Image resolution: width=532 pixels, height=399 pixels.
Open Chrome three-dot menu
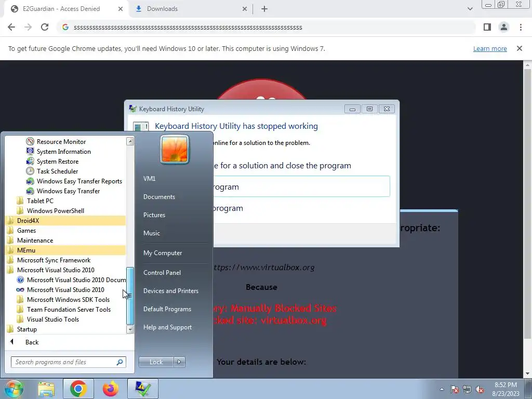point(521,27)
